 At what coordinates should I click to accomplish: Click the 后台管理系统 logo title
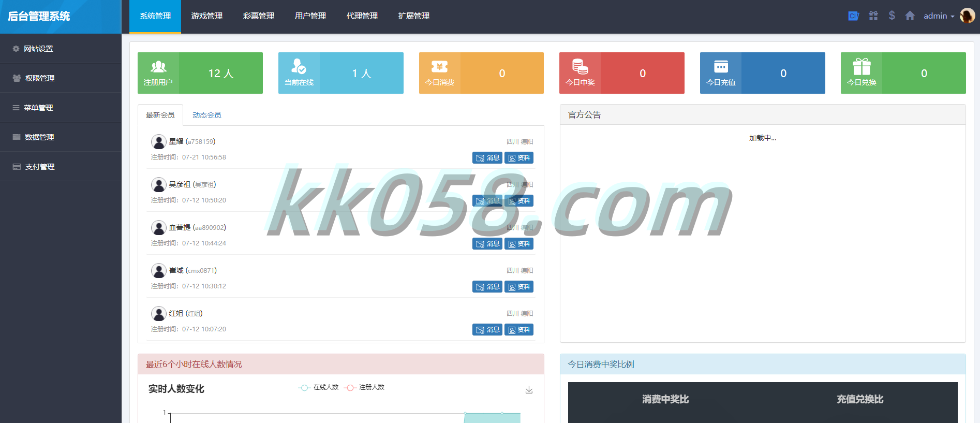[39, 16]
